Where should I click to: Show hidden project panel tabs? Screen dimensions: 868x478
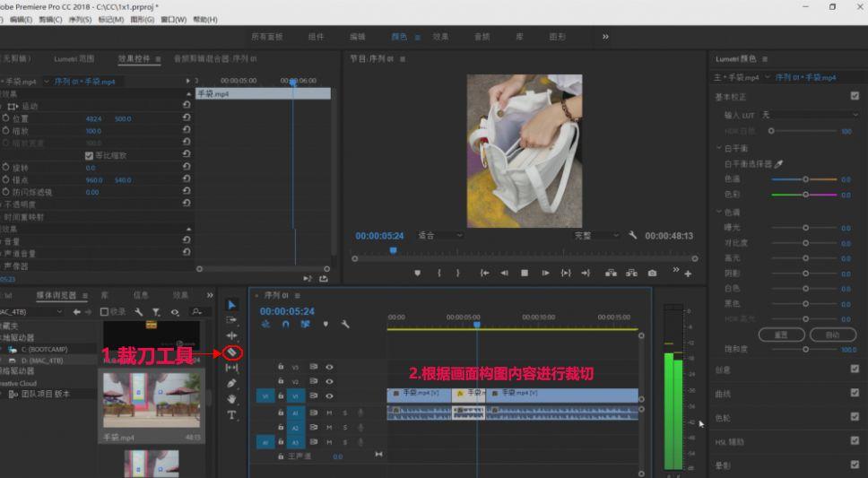[210, 295]
